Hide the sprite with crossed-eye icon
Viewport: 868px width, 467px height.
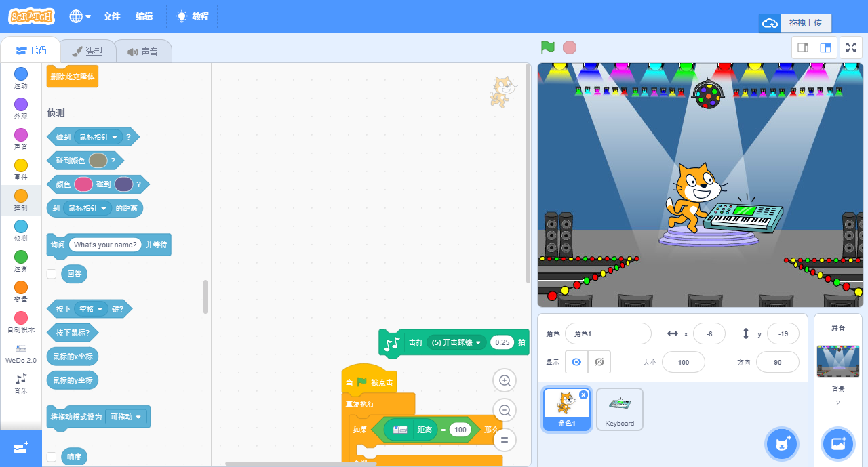pyautogui.click(x=599, y=362)
